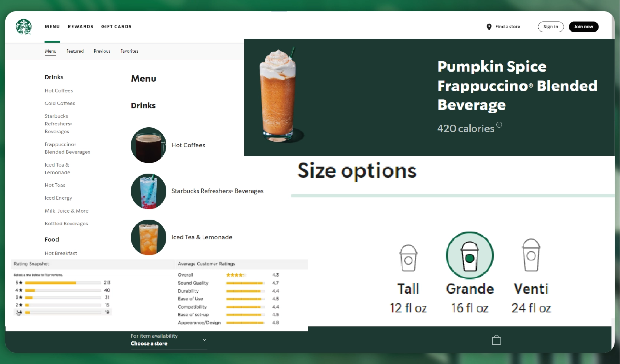Switch to the Favorites sub-tab

click(x=129, y=51)
